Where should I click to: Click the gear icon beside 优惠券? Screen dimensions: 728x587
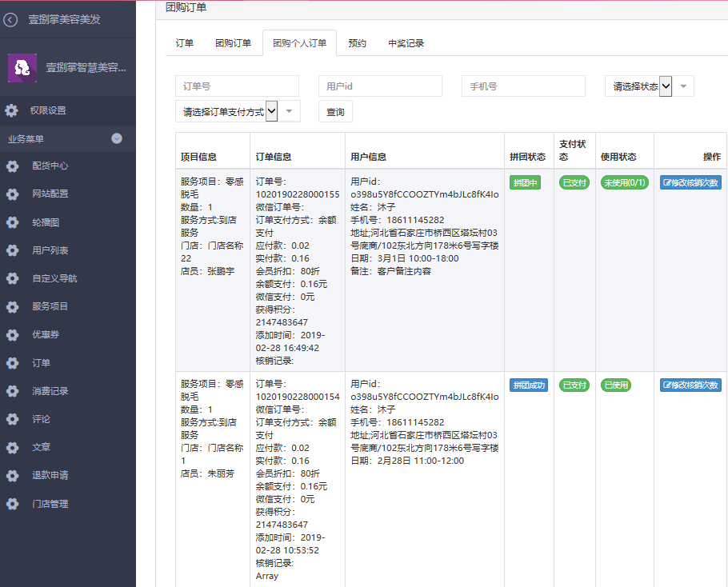pyautogui.click(x=12, y=334)
